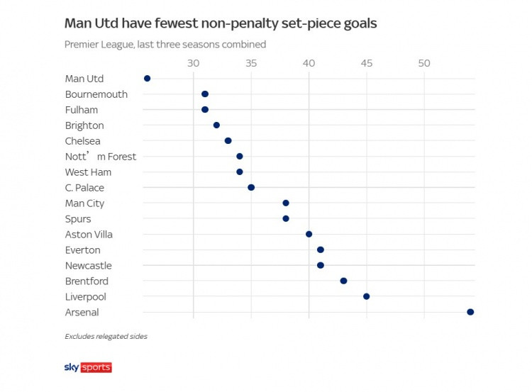
Task: Click the chart title about Man Utd
Action: click(221, 23)
